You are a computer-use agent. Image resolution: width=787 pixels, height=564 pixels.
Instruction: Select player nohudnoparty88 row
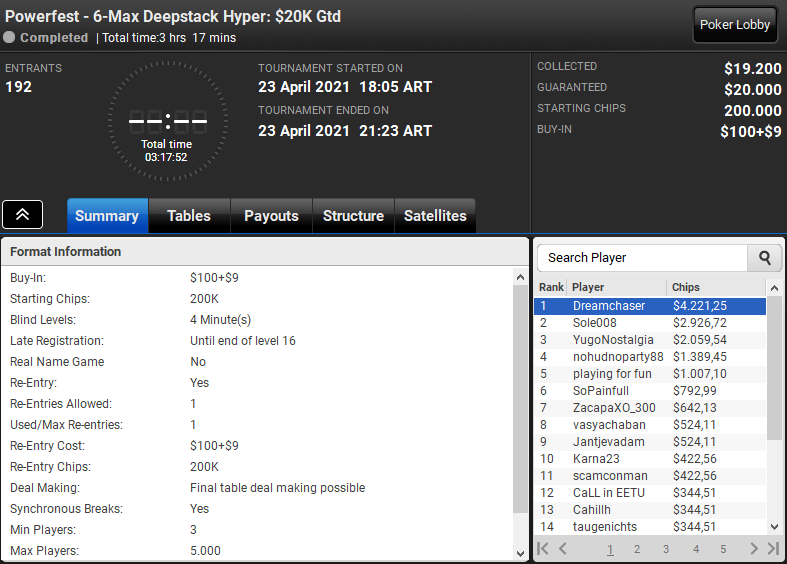tap(650, 357)
